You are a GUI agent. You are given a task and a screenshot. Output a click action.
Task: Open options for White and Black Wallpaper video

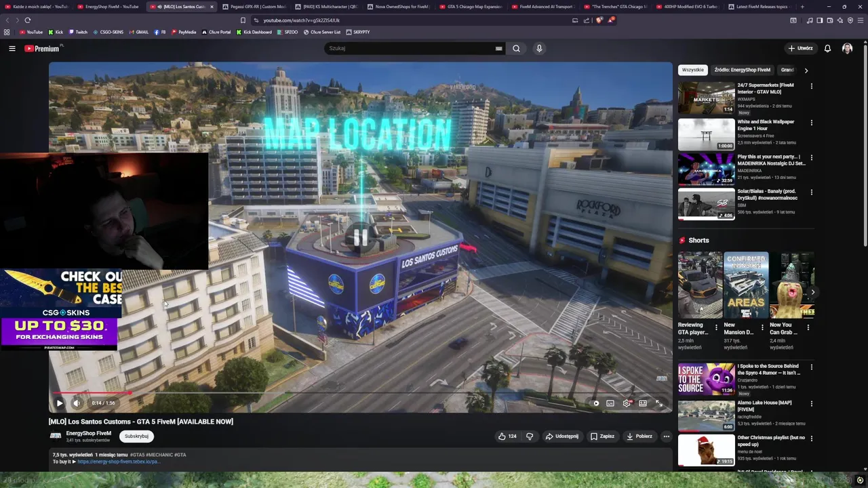(x=811, y=123)
